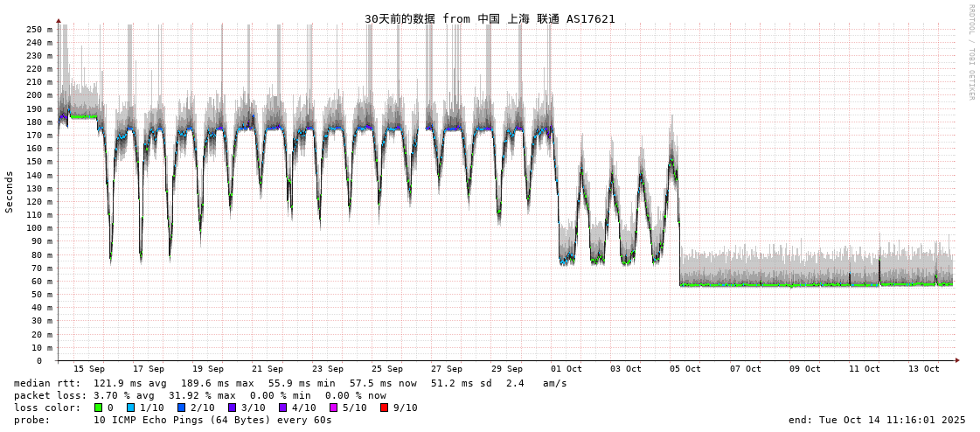The height and width of the screenshot is (432, 980).
Task: Click the 13 Oct date label
Action: [924, 369]
